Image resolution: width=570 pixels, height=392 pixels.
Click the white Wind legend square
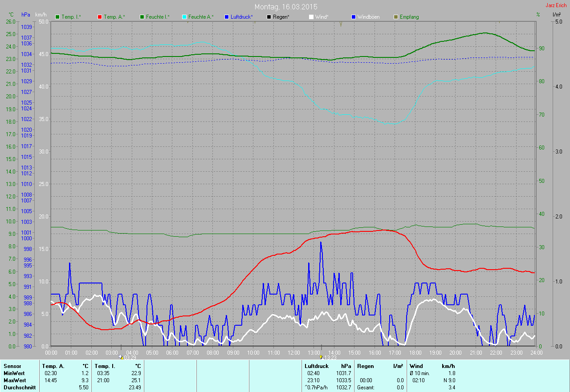point(311,17)
